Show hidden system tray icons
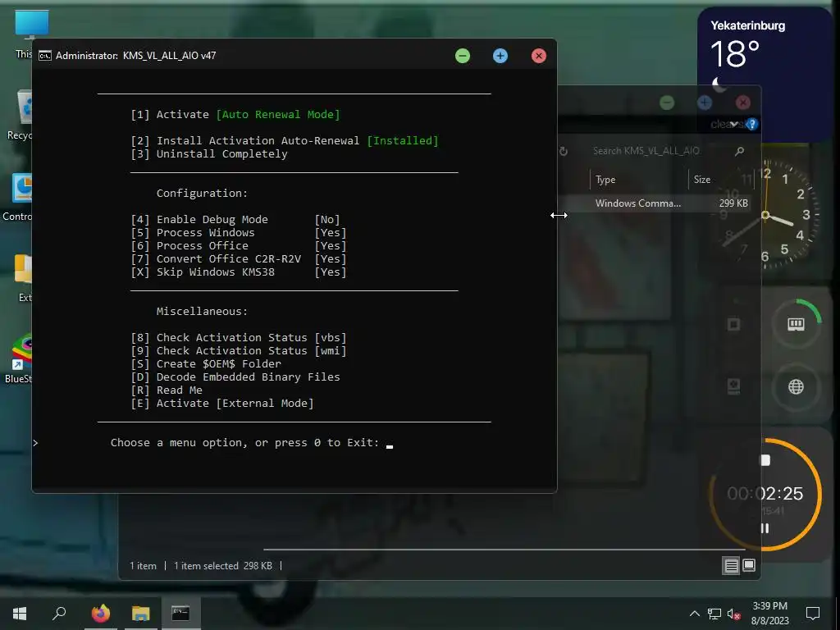 pyautogui.click(x=694, y=614)
